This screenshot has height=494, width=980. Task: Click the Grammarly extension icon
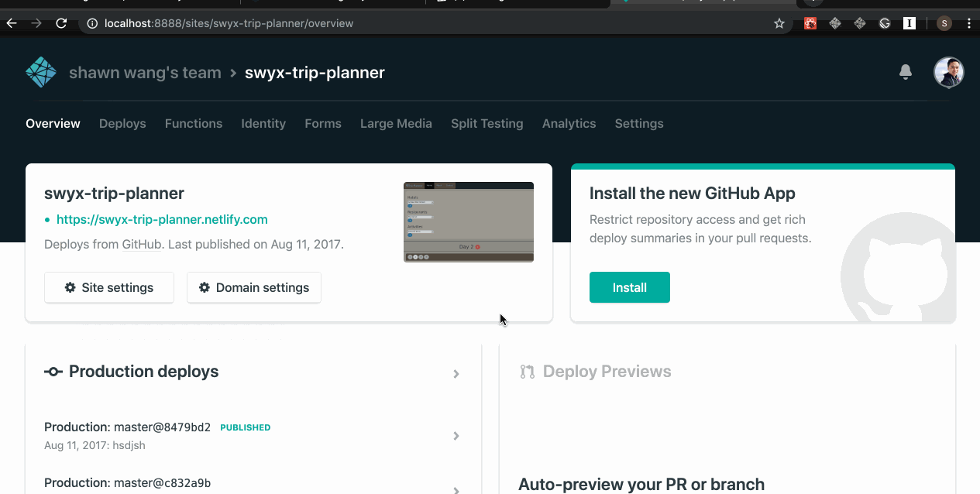tap(885, 23)
